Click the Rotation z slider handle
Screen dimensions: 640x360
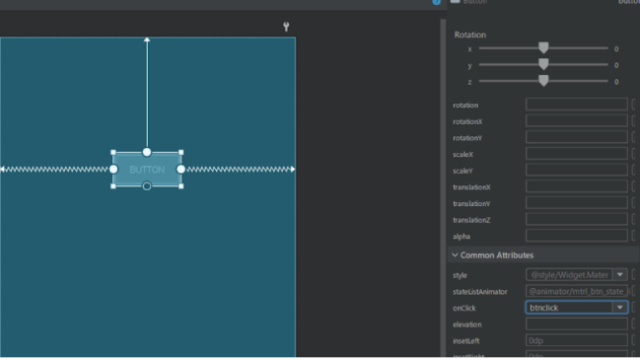coord(543,80)
